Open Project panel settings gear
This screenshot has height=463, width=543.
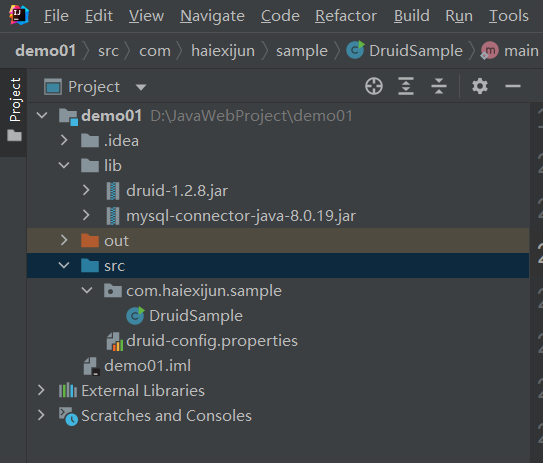click(x=480, y=86)
